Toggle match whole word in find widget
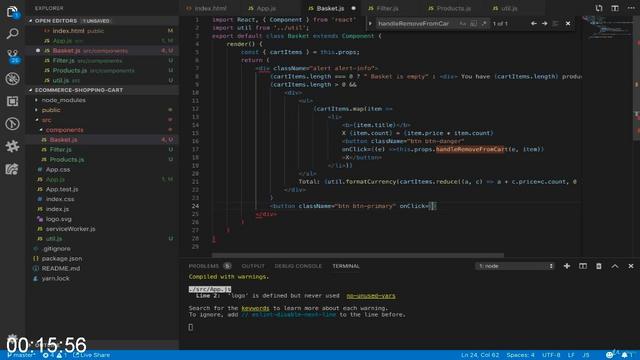This screenshot has height=360, width=640. pos(473,24)
